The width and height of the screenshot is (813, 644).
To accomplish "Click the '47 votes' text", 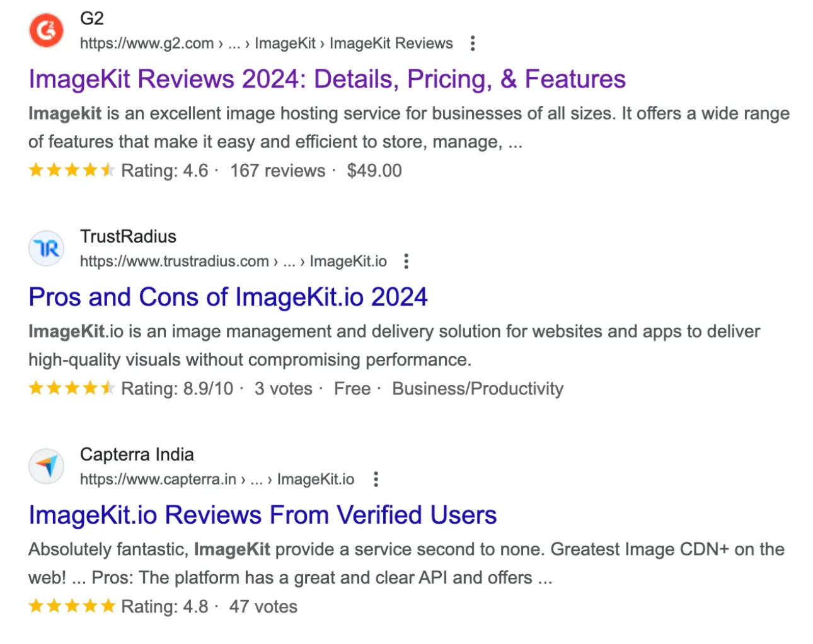I will [x=263, y=607].
